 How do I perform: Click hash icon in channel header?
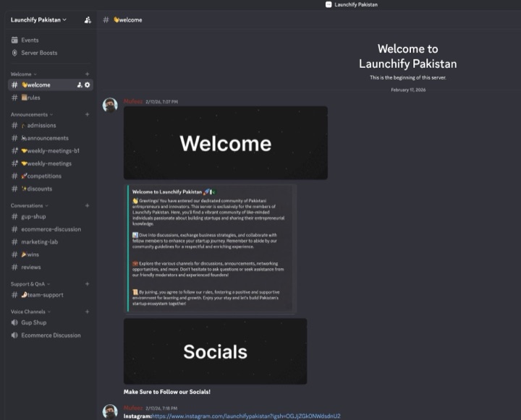[x=106, y=20]
